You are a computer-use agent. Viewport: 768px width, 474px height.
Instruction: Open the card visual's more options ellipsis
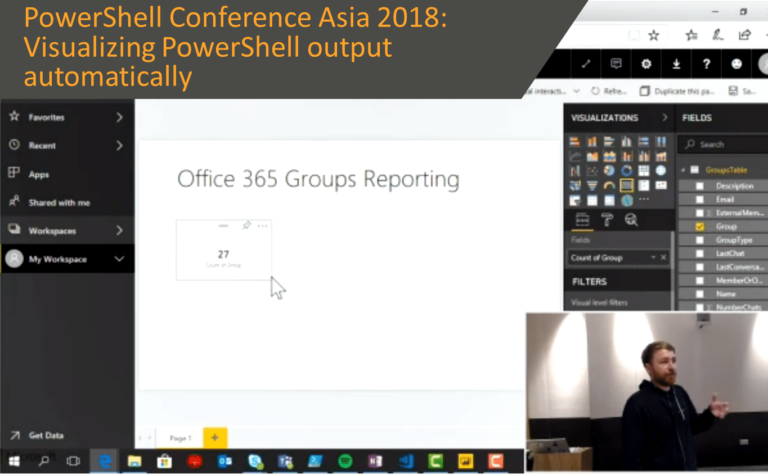pyautogui.click(x=263, y=226)
